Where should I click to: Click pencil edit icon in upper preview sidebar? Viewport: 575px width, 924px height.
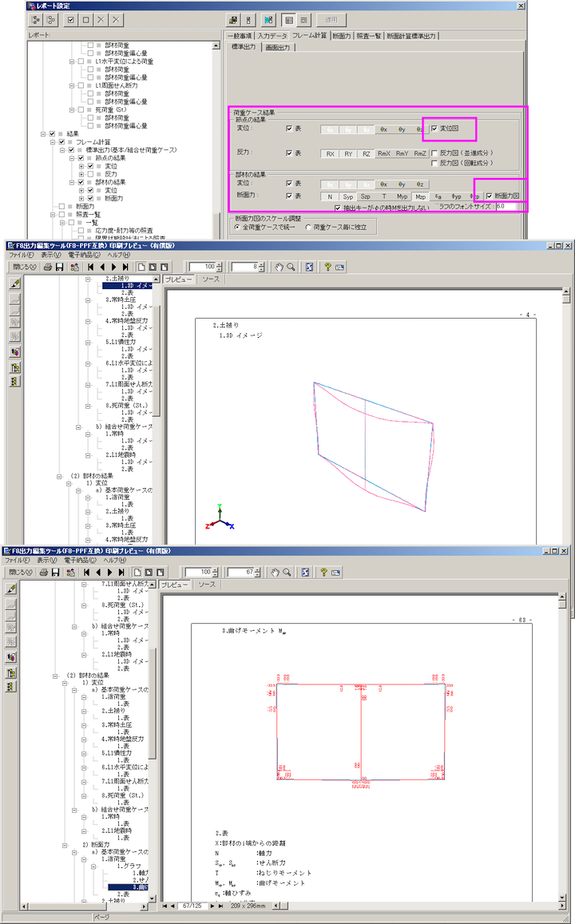pos(14,284)
